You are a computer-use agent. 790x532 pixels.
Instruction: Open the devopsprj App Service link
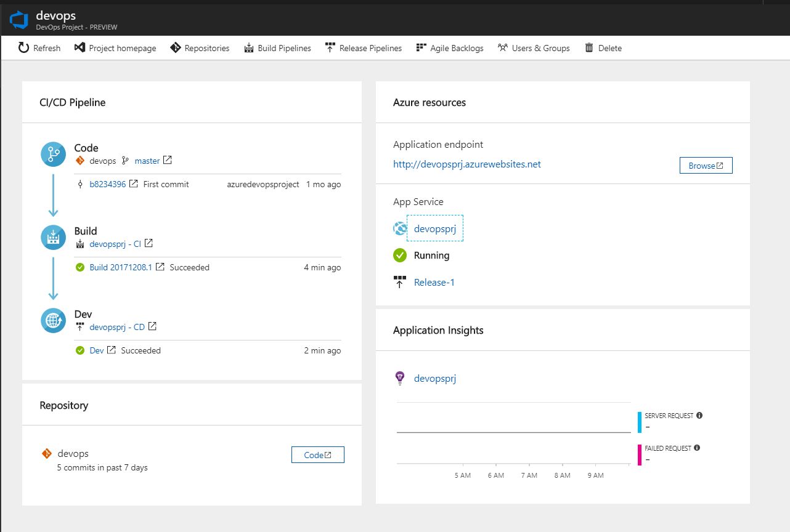[435, 228]
